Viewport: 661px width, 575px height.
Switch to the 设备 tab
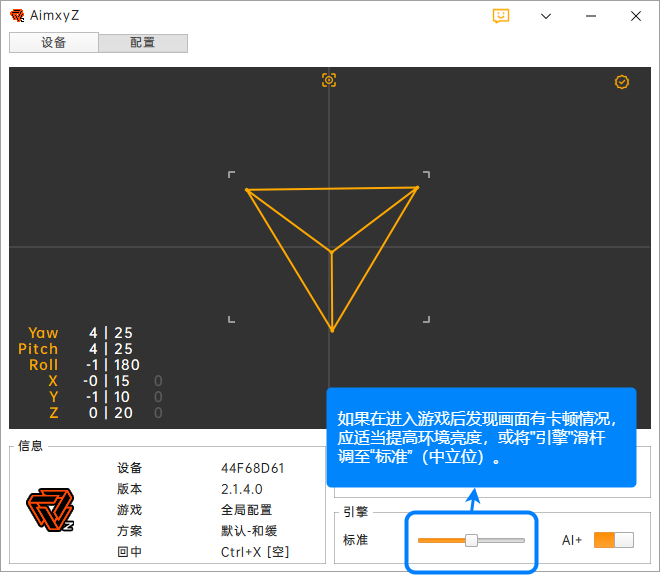(54, 43)
